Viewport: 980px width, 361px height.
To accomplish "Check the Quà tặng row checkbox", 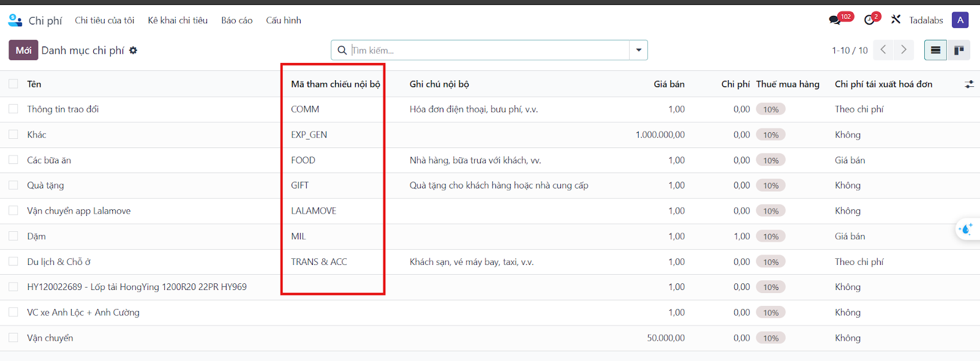I will [x=13, y=185].
